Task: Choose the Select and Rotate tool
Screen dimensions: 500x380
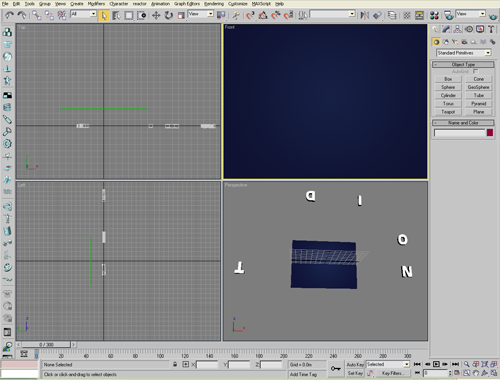Action: tap(169, 15)
